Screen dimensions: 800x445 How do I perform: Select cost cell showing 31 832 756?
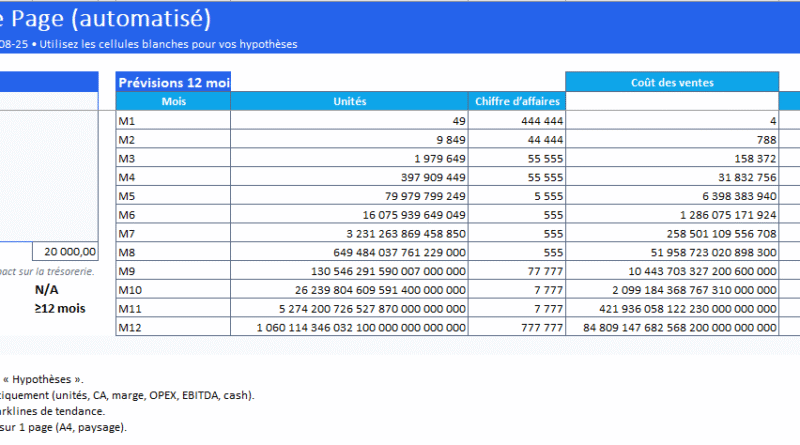tap(671, 177)
